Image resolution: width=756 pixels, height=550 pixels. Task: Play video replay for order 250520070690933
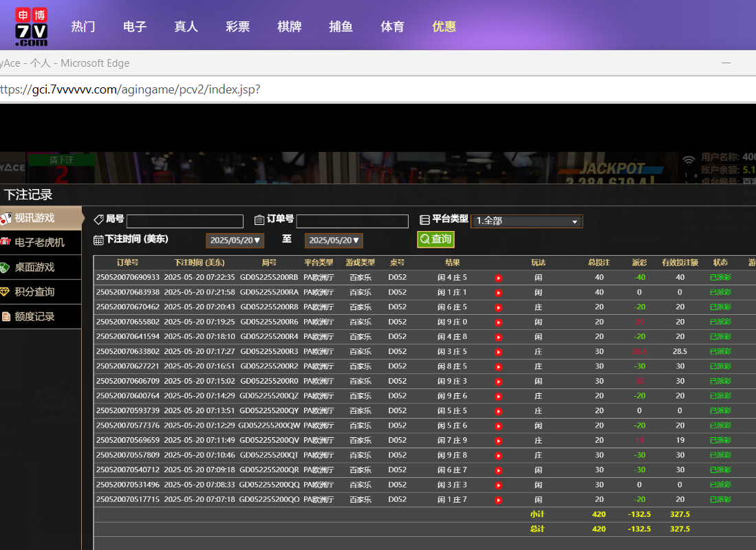click(499, 278)
